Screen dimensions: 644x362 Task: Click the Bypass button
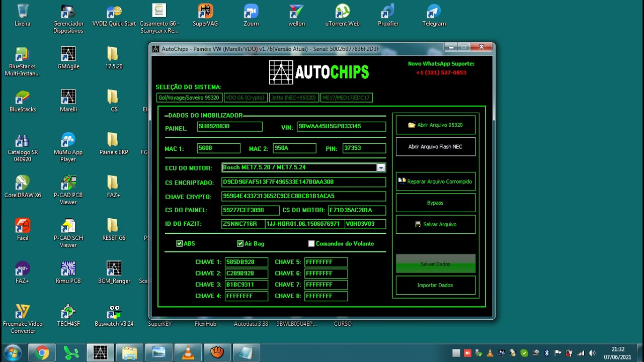(x=435, y=203)
